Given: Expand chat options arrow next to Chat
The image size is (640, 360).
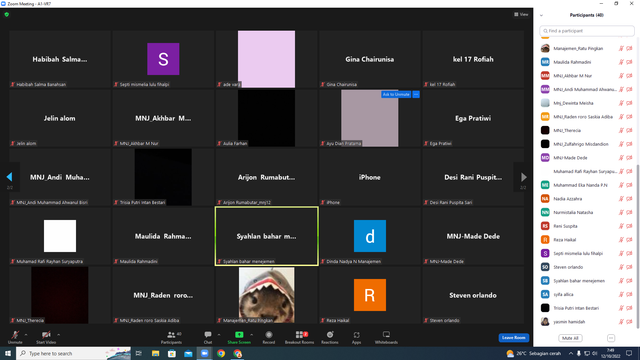Looking at the screenshot, I should pos(219,335).
